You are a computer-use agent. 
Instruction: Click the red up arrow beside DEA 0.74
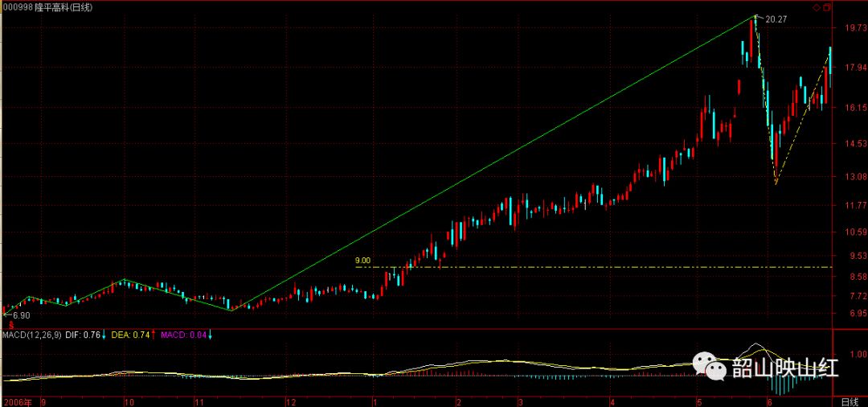point(154,335)
